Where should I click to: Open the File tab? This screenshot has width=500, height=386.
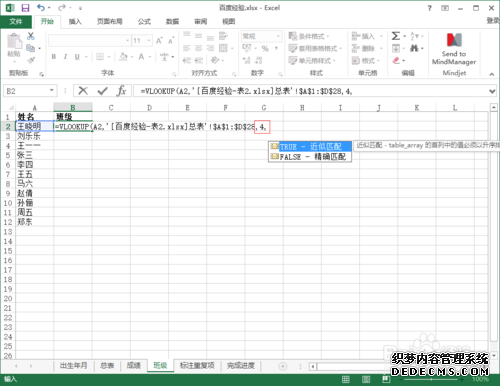[x=16, y=22]
